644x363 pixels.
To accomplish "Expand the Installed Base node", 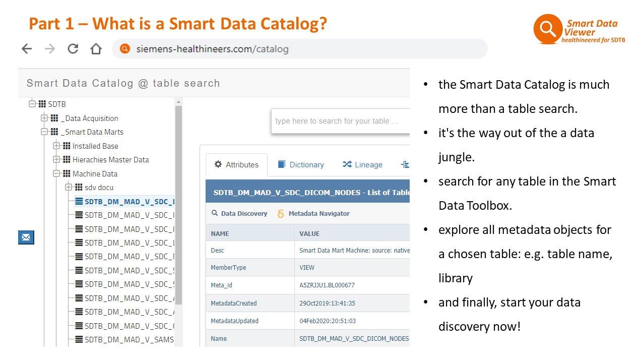I will point(56,146).
